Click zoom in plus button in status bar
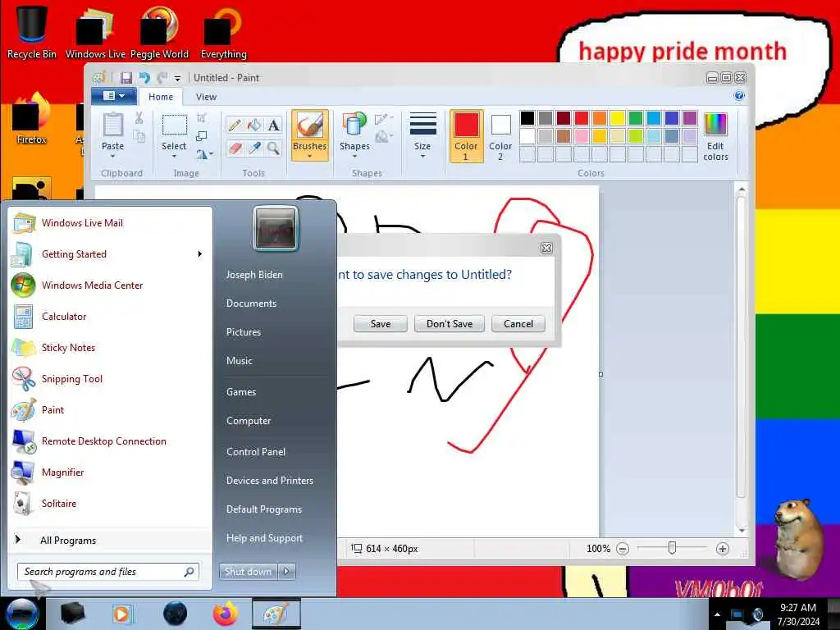 722,549
